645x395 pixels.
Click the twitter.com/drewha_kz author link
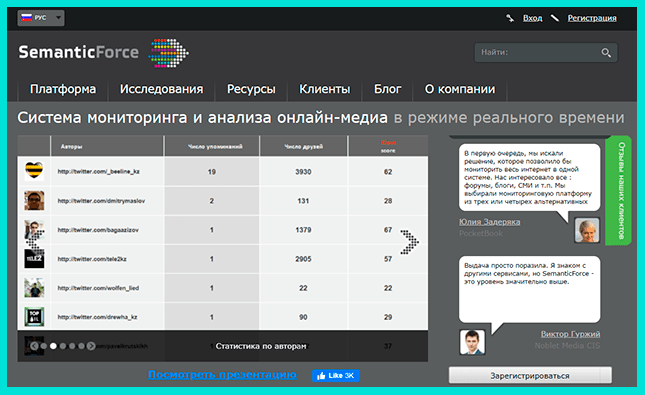[x=97, y=317]
